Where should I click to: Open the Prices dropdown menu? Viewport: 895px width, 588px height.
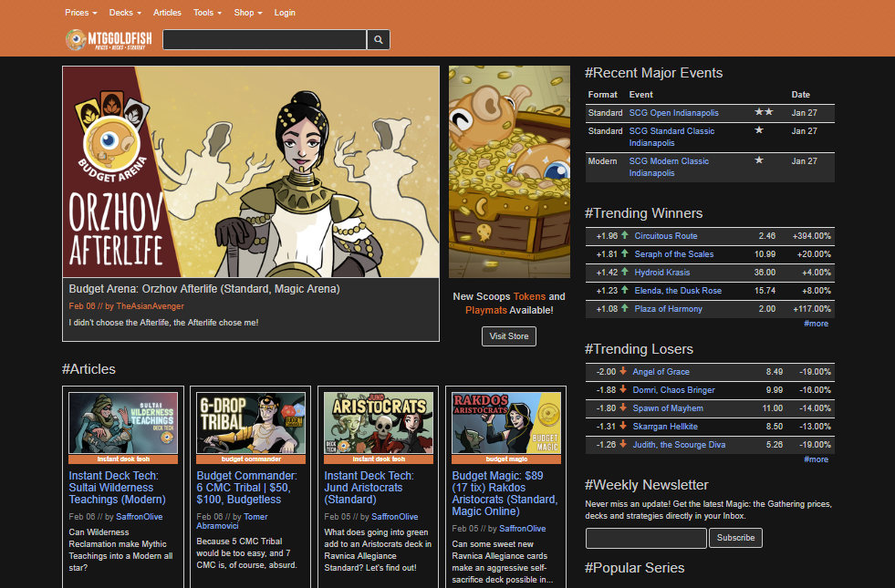[80, 13]
